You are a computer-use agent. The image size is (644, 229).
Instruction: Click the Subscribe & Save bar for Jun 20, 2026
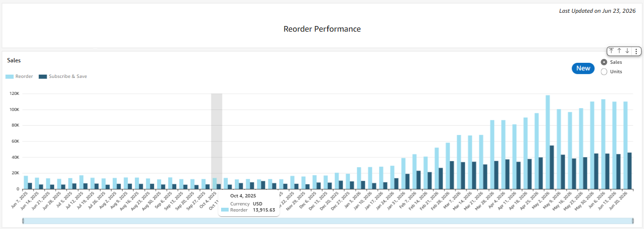tap(629, 171)
